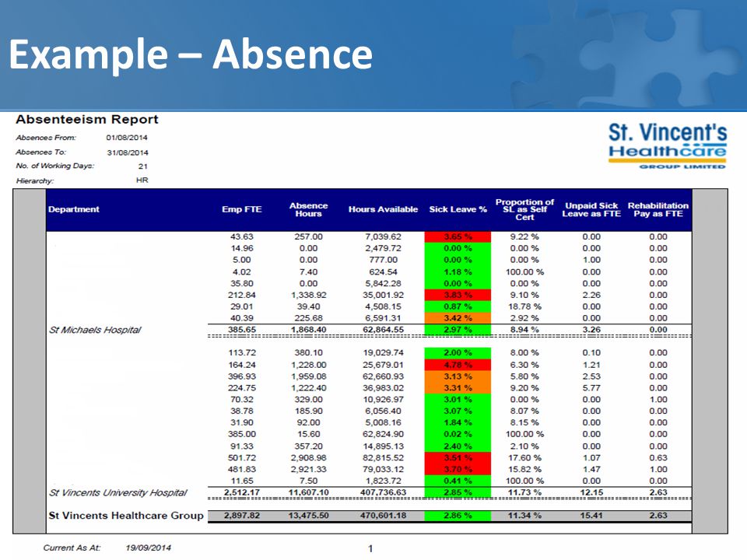
Task: Click the 'St Vincents University Hospital' subtotal label
Action: click(117, 493)
